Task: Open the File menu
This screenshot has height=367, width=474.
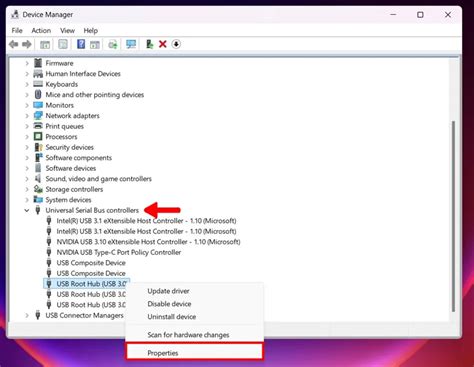Action: coord(17,31)
